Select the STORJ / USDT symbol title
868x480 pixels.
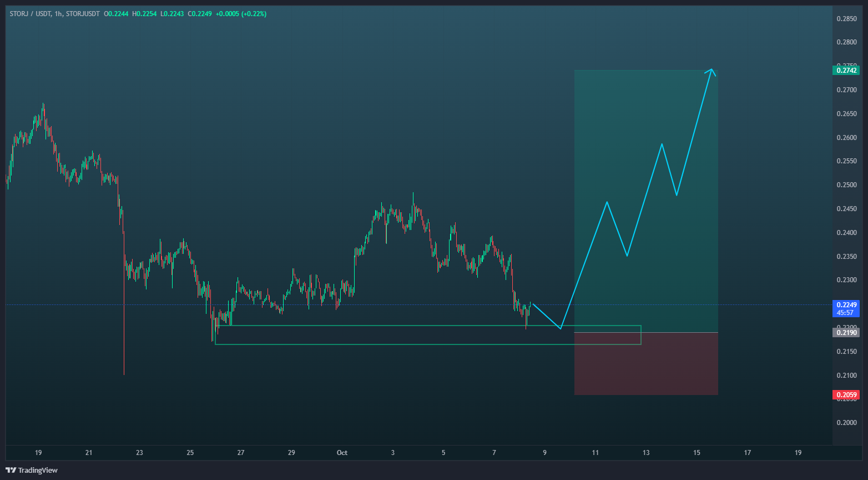click(x=28, y=14)
